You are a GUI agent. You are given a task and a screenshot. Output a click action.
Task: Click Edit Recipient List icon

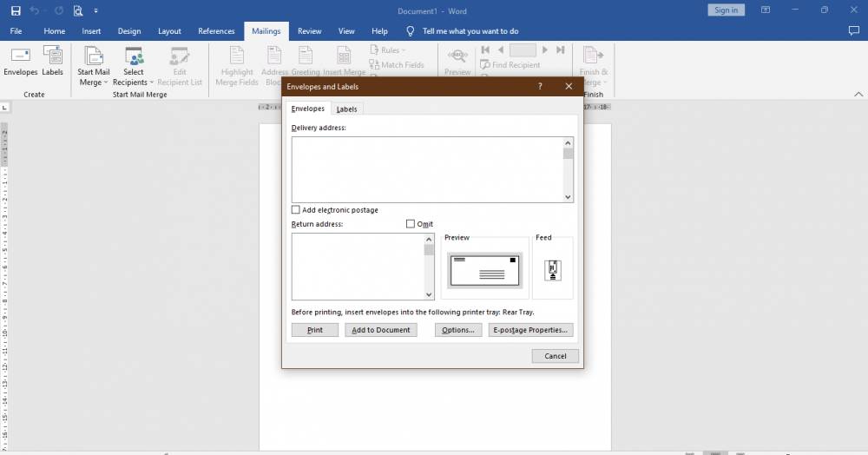(x=180, y=66)
